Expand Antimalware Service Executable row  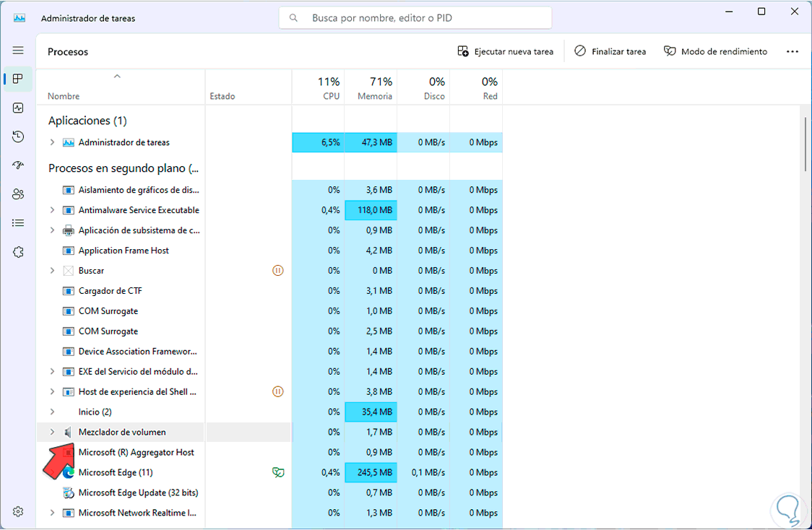[52, 210]
